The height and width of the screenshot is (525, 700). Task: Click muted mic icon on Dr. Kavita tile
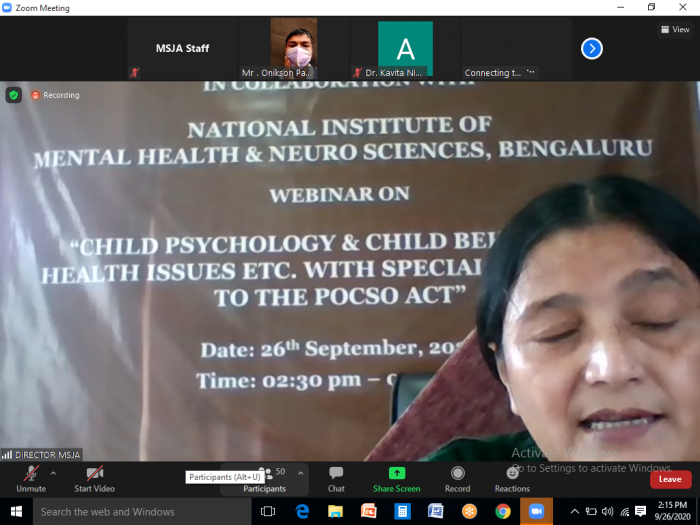click(357, 72)
